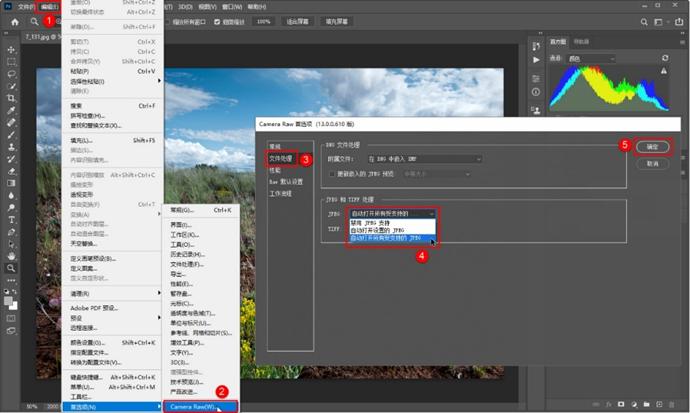Select Camera Raw(W) in preferences submenu
Image resolution: width=690 pixels, height=413 pixels.
[200, 406]
